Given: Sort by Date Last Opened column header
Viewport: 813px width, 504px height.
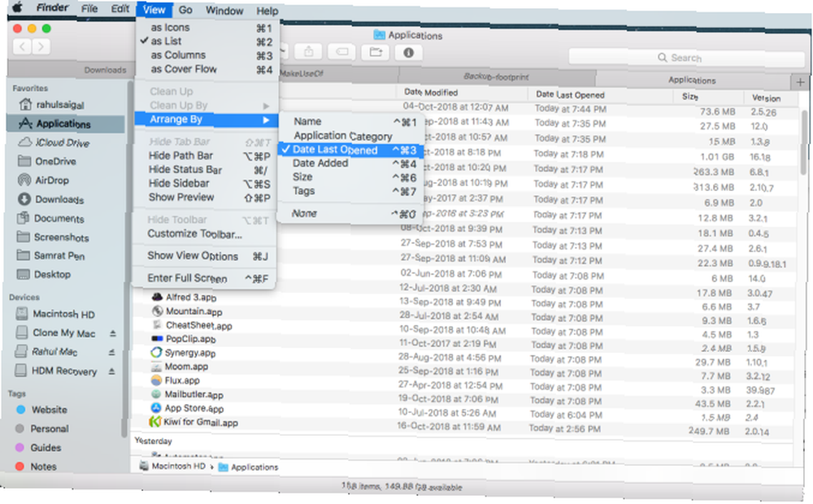Looking at the screenshot, I should [570, 94].
